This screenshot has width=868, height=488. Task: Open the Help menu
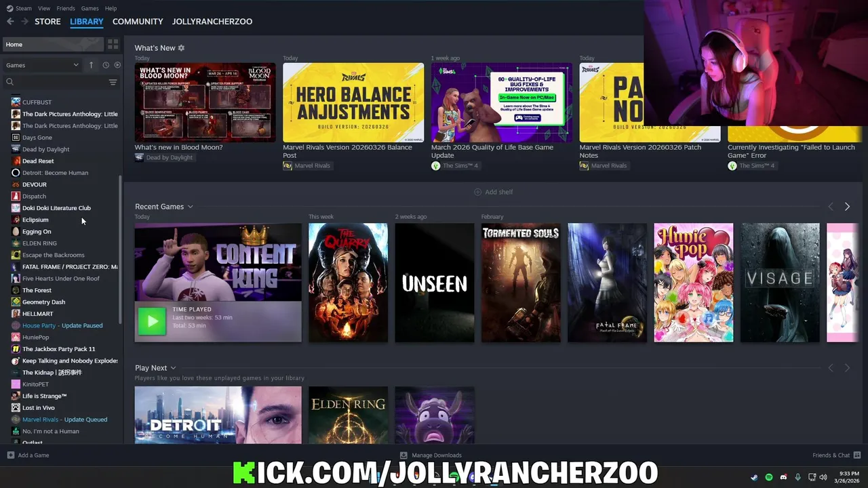pyautogui.click(x=111, y=8)
